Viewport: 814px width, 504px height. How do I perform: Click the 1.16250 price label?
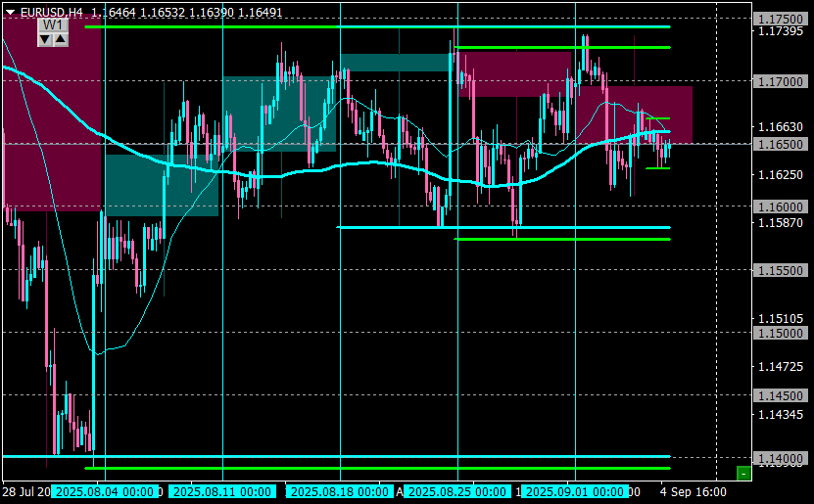(x=781, y=175)
